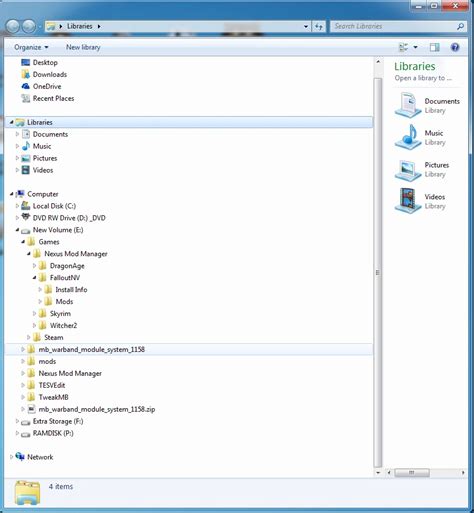This screenshot has height=513, width=474.
Task: Click the Forward navigation arrow button
Action: pos(29,26)
